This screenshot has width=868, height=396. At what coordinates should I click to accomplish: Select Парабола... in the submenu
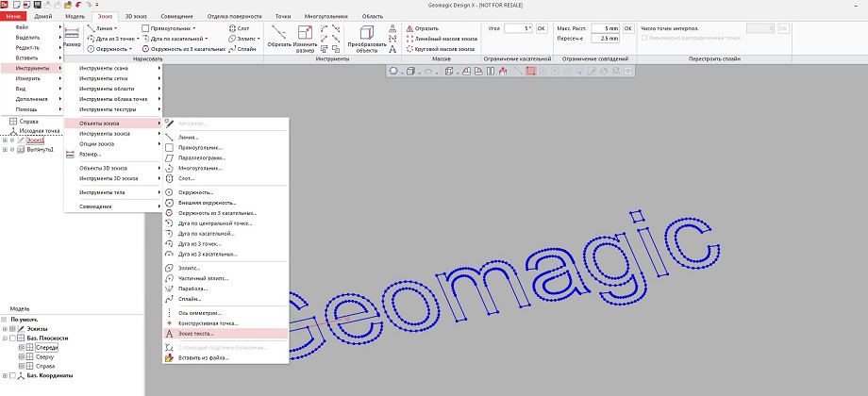(225, 289)
